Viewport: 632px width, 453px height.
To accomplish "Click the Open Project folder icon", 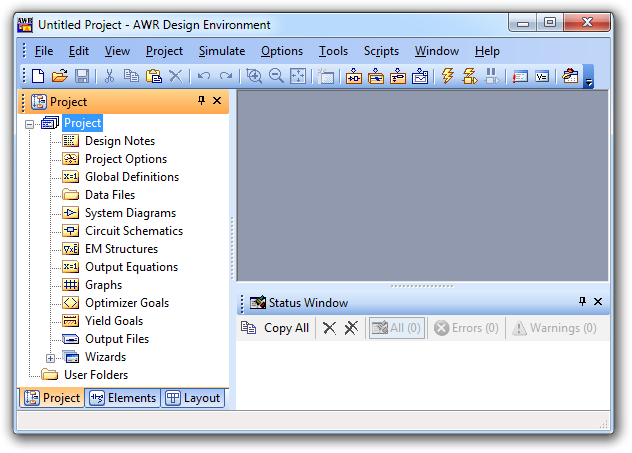I will pos(60,76).
